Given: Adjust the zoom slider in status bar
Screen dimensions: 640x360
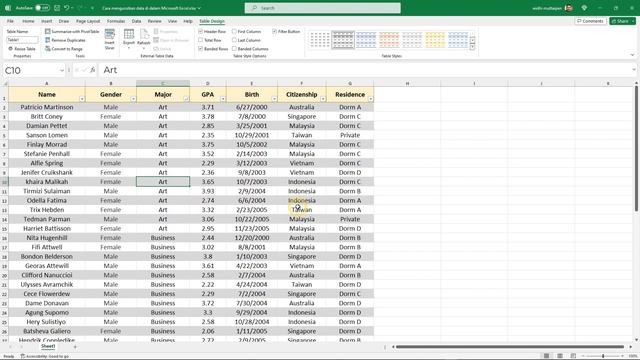Looking at the screenshot, I should pos(603,356).
